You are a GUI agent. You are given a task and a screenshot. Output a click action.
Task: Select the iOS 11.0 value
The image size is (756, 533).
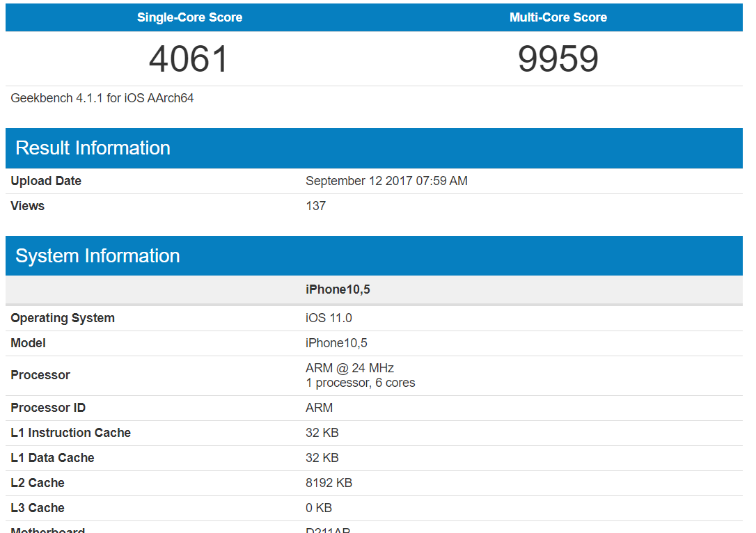pyautogui.click(x=329, y=318)
